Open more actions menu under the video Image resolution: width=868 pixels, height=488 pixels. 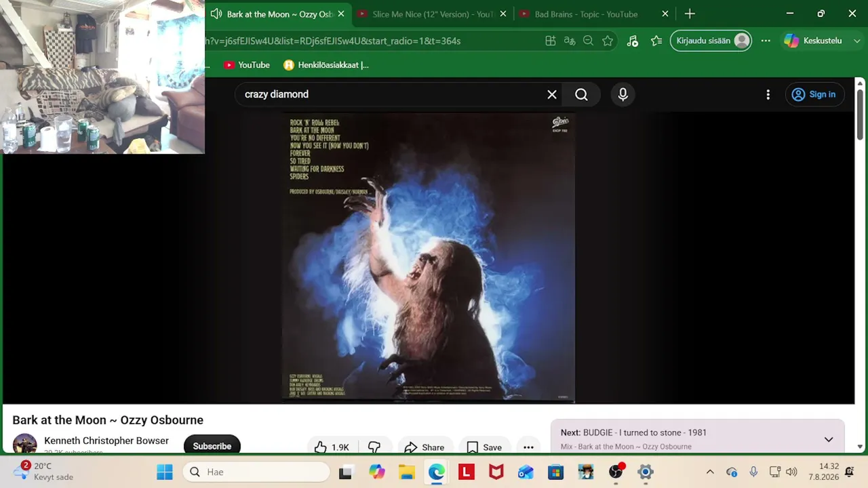(528, 447)
